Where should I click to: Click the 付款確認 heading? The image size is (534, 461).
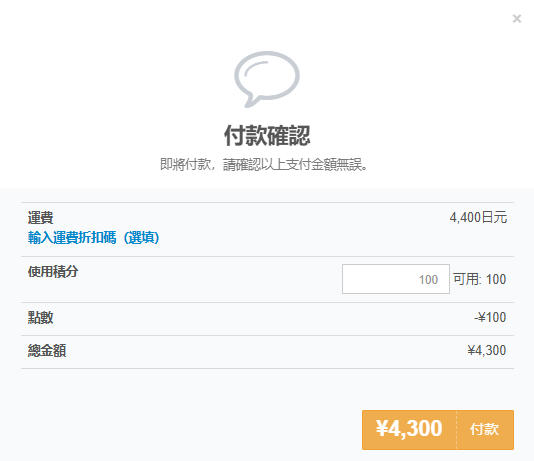pyautogui.click(x=267, y=136)
